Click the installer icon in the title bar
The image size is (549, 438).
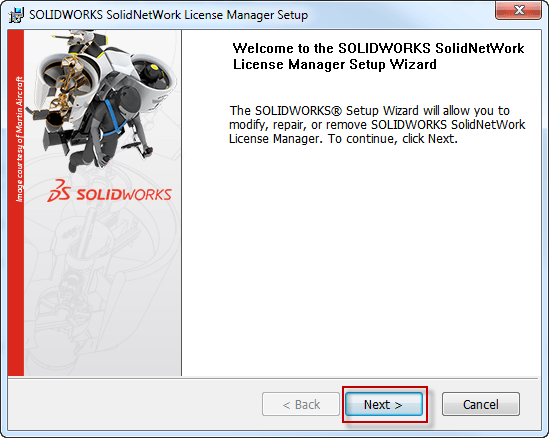click(16, 15)
